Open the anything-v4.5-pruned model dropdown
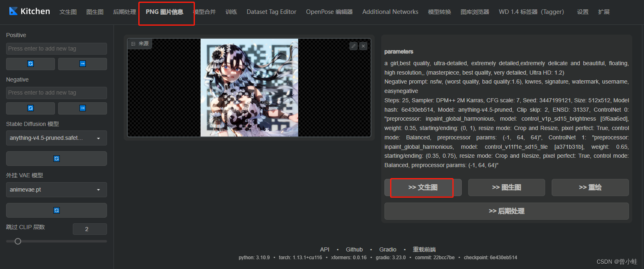This screenshot has width=644, height=269. 57,138
